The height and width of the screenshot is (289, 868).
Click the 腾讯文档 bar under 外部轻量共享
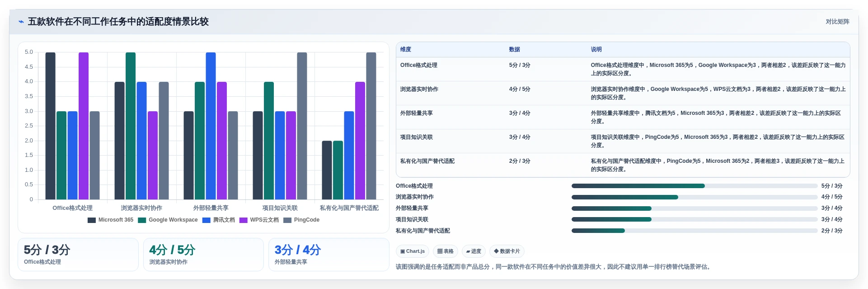[x=211, y=126]
